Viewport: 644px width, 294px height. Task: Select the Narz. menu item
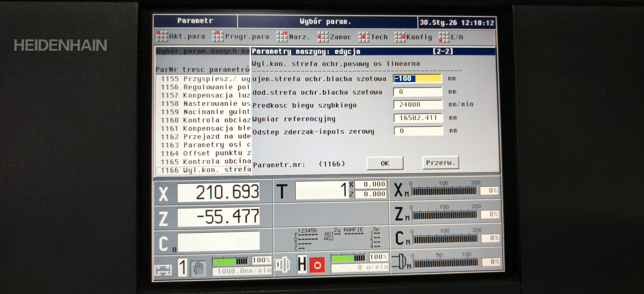(293, 37)
